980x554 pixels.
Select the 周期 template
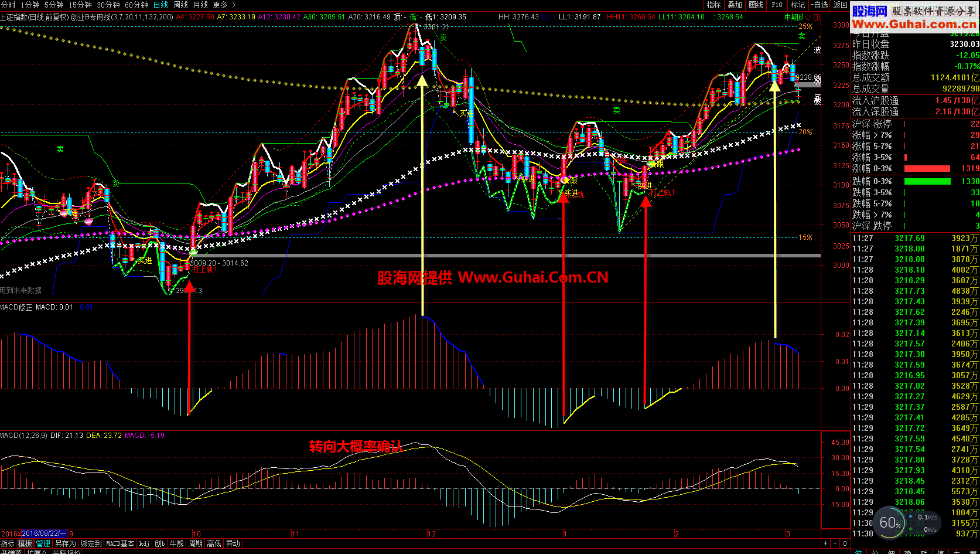click(195, 544)
